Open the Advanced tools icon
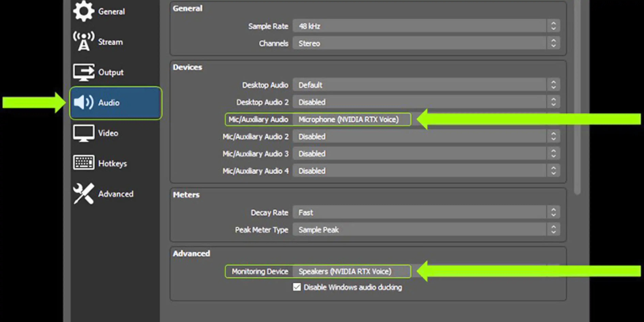This screenshot has width=644, height=322. [83, 194]
